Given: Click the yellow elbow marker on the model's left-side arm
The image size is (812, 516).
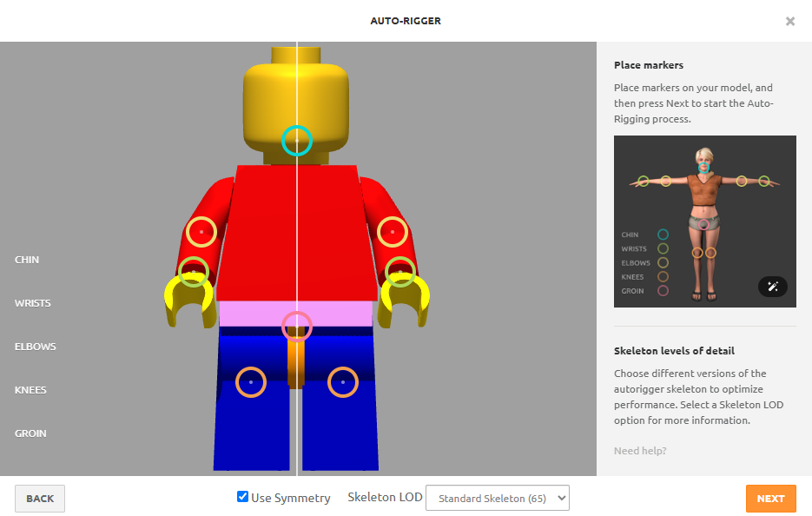Looking at the screenshot, I should tap(201, 232).
